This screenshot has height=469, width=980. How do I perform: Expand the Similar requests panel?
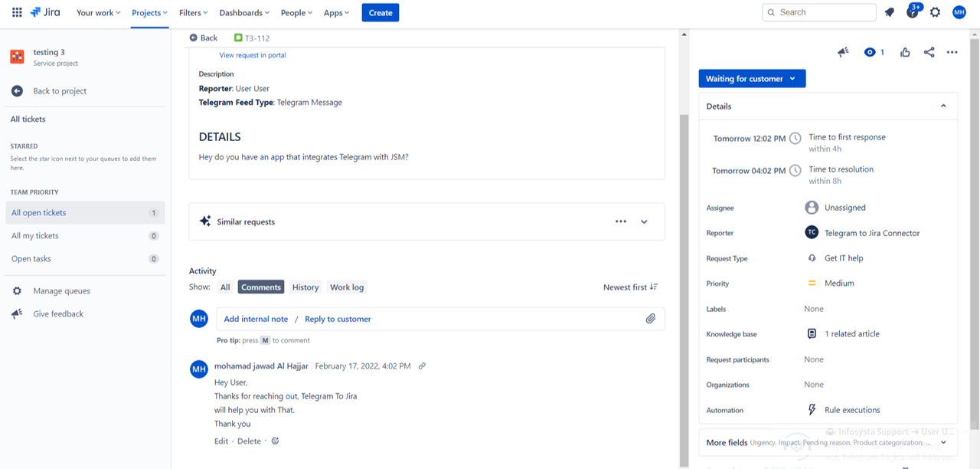point(644,221)
